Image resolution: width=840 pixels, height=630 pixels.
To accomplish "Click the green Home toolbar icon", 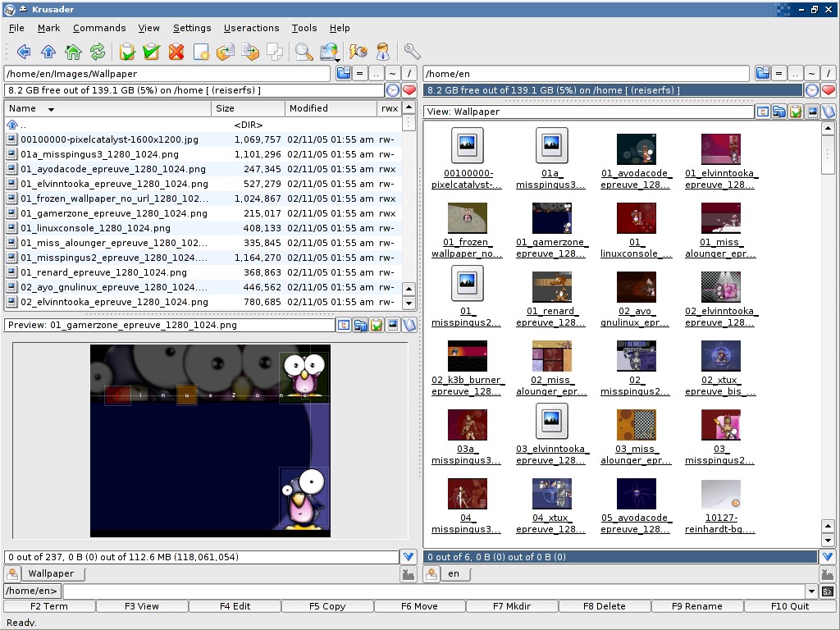I will coord(73,52).
